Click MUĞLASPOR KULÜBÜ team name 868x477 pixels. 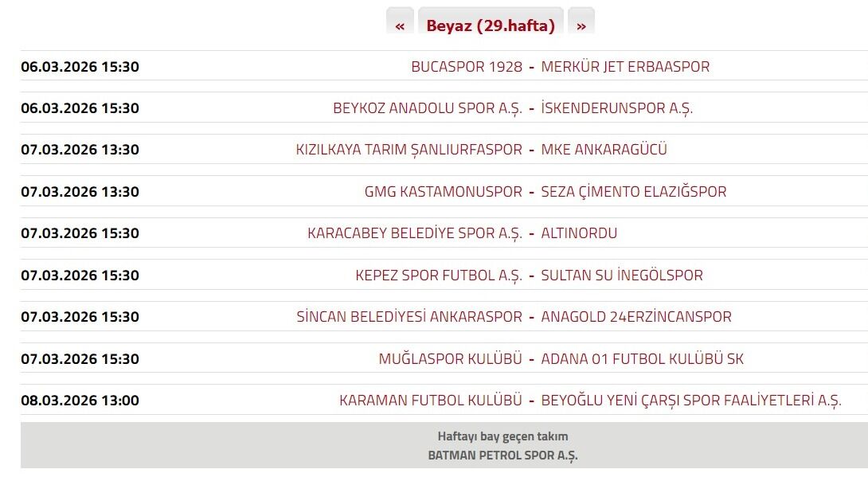point(451,359)
